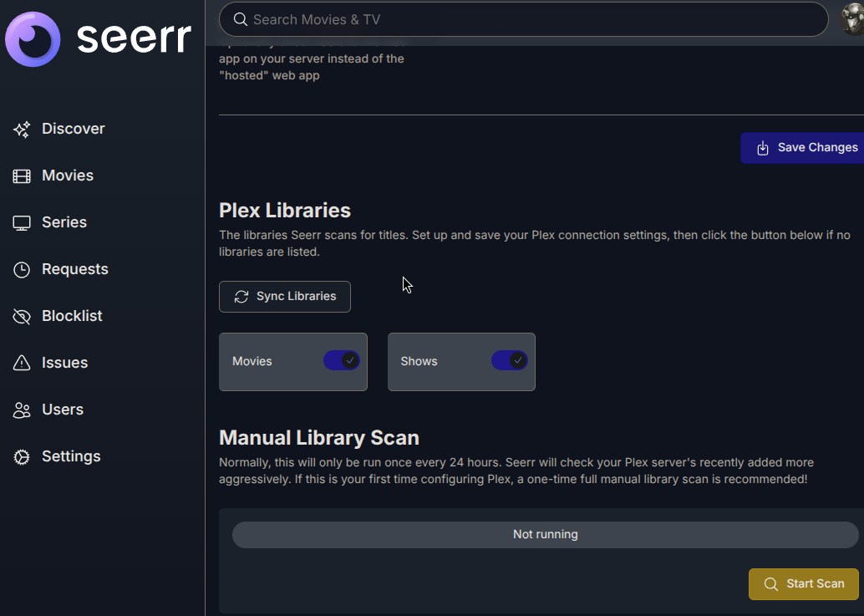Click the Seerr purple eye logo
The width and height of the screenshot is (864, 616).
click(33, 39)
